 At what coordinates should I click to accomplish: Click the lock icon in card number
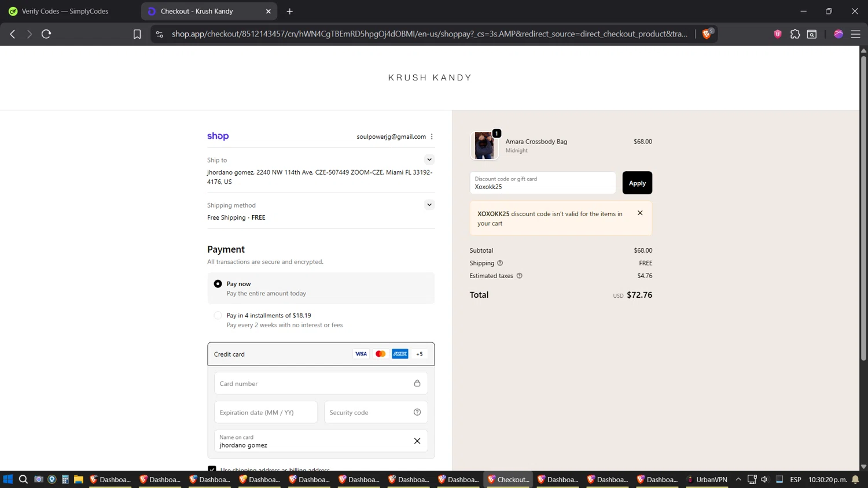tap(417, 383)
